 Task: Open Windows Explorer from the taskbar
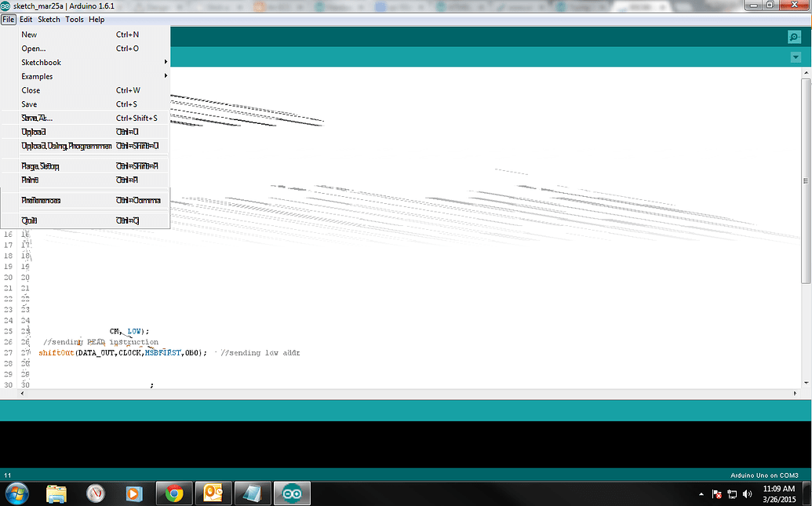(56, 493)
